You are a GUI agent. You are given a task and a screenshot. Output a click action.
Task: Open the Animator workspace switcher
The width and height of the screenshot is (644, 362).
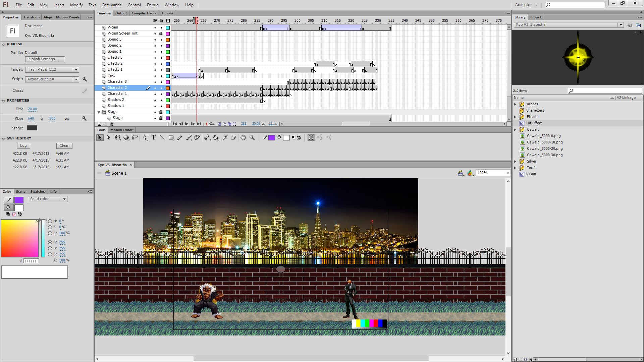pos(526,5)
